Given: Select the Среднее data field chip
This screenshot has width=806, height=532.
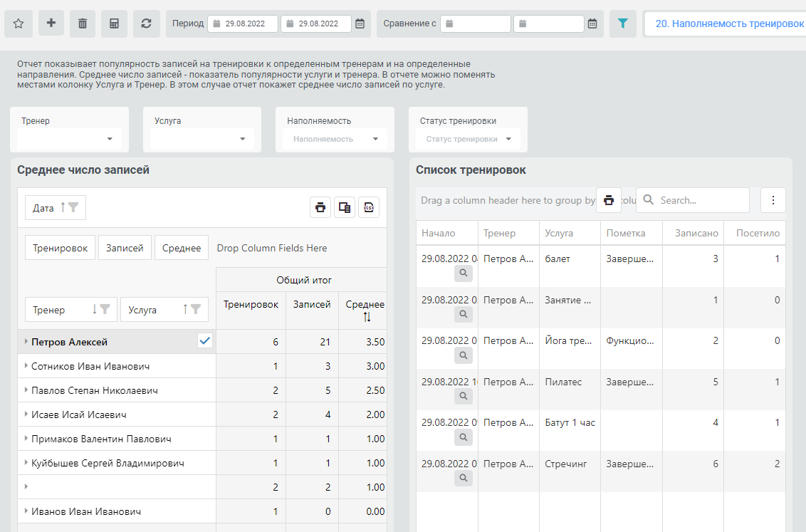Looking at the screenshot, I should pyautogui.click(x=182, y=248).
